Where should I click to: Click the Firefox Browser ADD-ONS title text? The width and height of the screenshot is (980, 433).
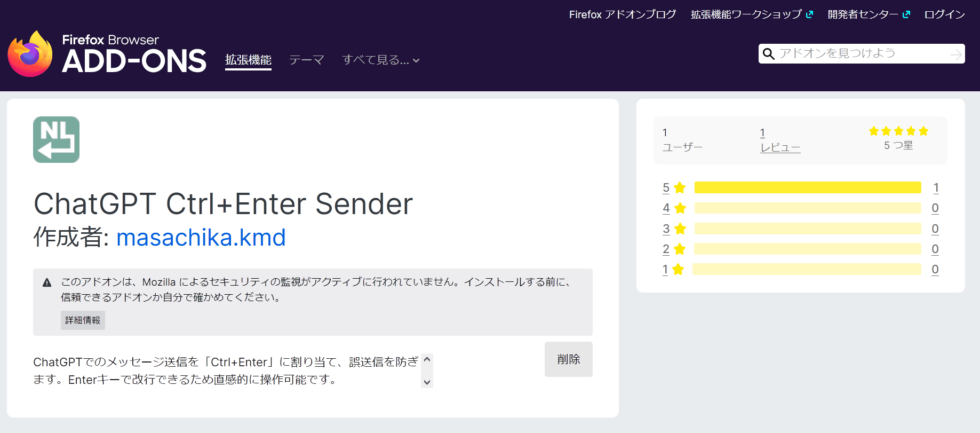click(134, 54)
